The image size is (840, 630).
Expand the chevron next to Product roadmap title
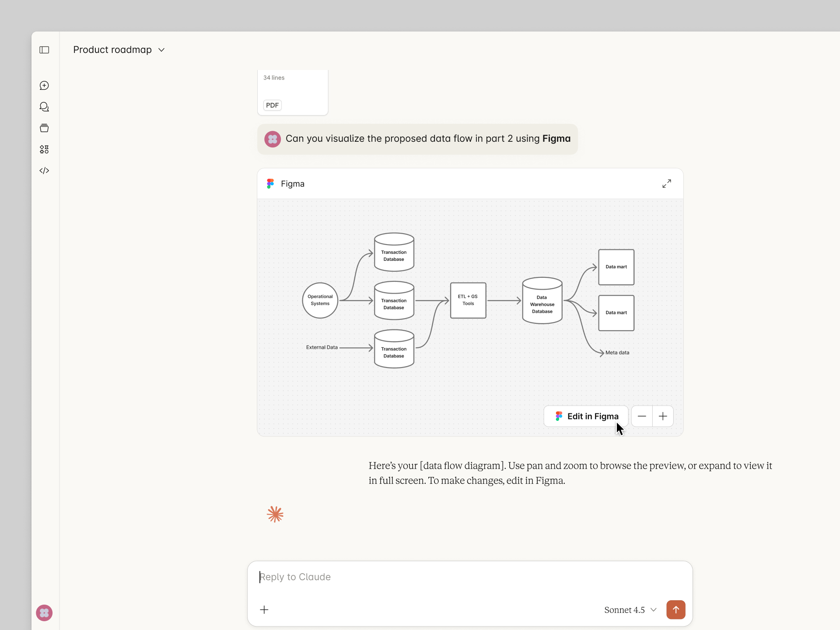[x=161, y=49]
